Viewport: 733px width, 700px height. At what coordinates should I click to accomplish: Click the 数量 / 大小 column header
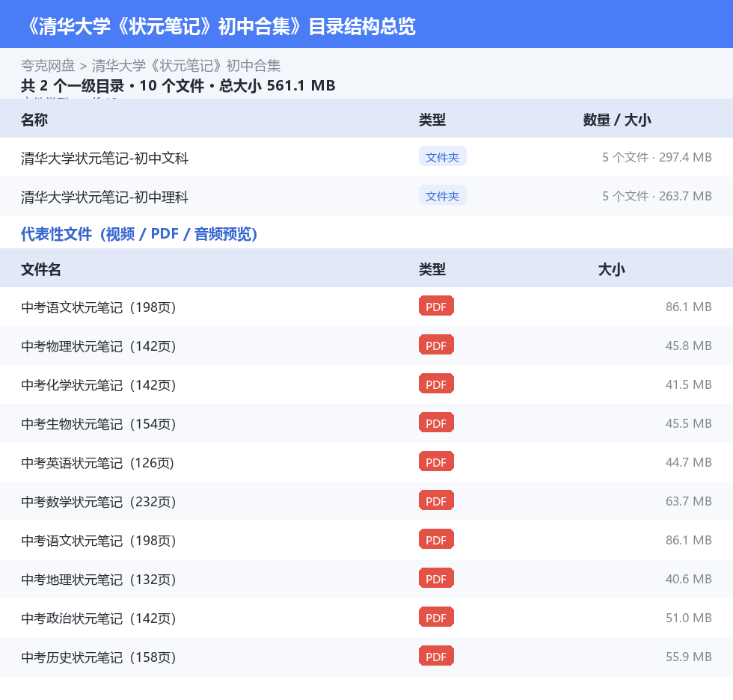tap(617, 120)
